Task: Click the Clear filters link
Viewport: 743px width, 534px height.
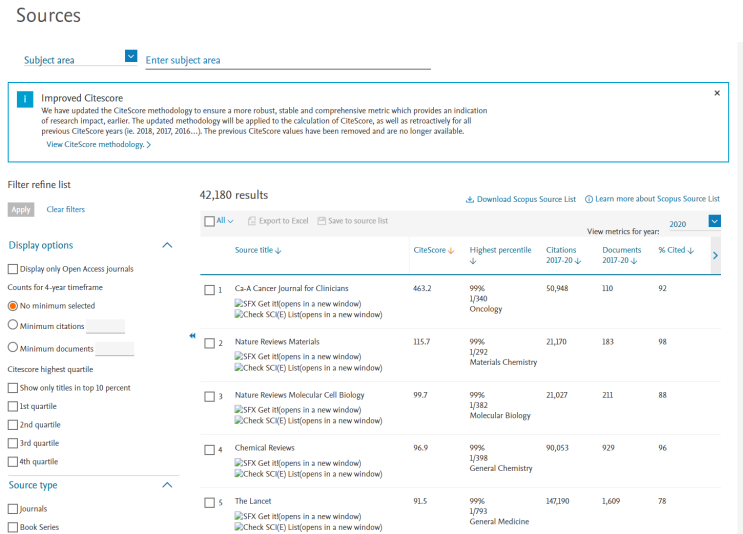Action: [x=66, y=210]
